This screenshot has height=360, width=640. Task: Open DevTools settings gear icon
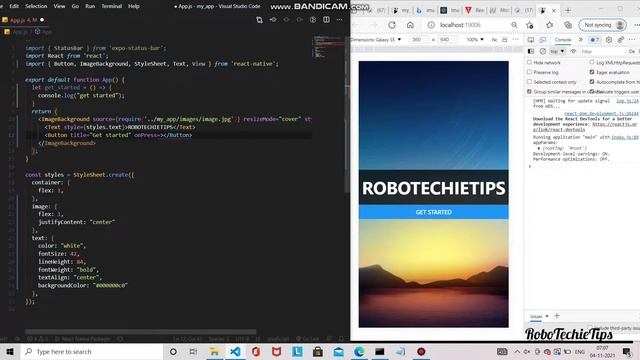pos(609,40)
